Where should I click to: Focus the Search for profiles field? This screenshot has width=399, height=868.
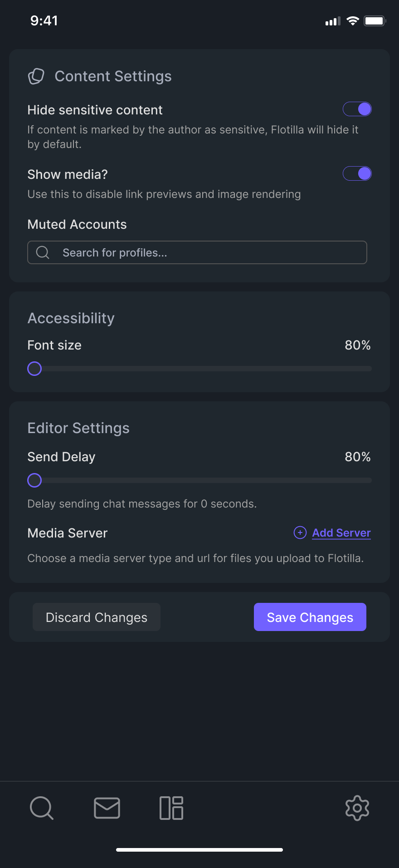(x=197, y=252)
